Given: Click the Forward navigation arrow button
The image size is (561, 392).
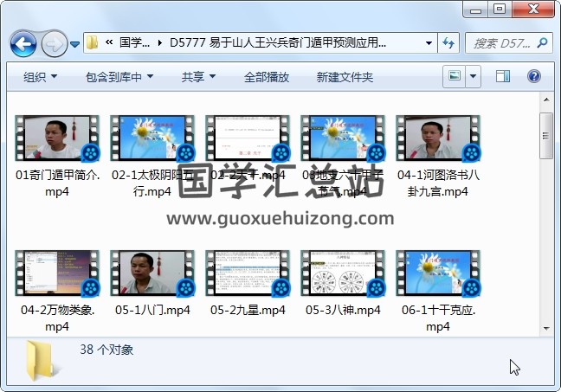Looking at the screenshot, I should [54, 42].
